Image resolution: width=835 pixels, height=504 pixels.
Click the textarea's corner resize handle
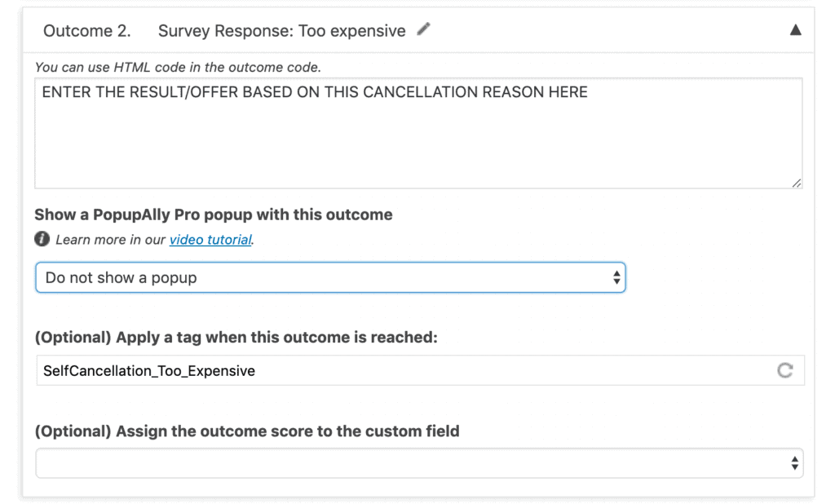coord(797,184)
